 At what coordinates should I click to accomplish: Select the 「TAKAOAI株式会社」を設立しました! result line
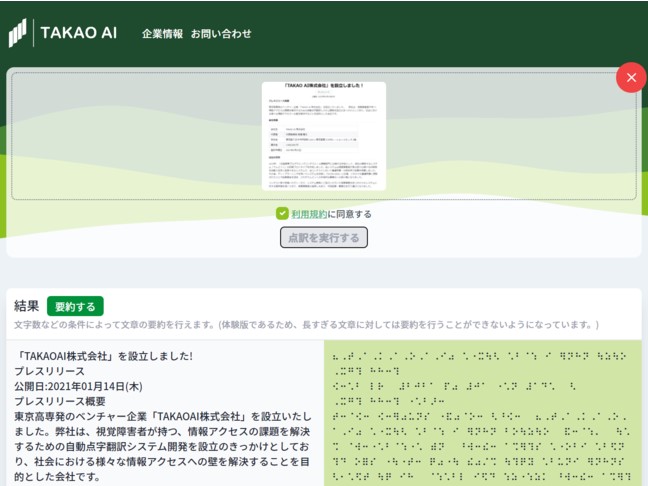(105, 355)
